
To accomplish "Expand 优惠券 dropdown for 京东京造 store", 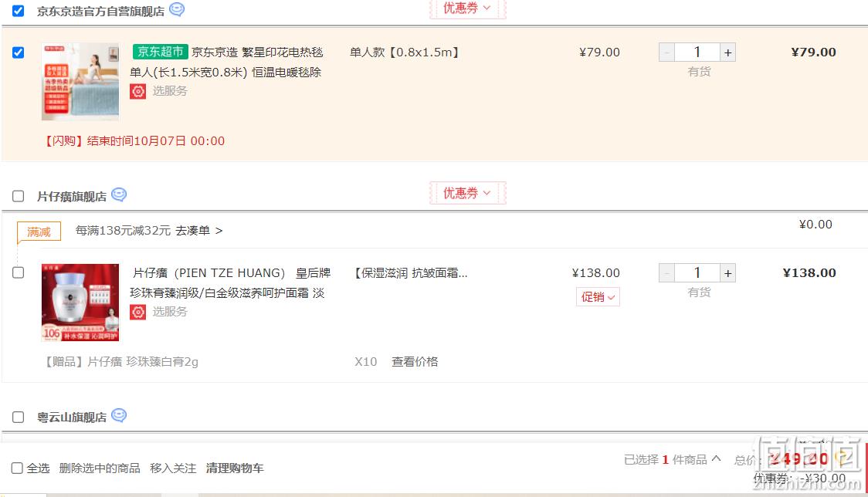I will [467, 8].
